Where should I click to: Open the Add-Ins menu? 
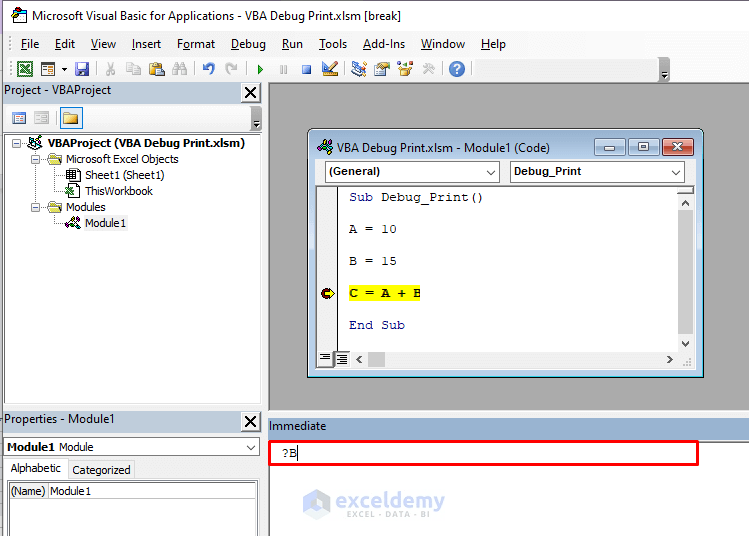click(384, 44)
